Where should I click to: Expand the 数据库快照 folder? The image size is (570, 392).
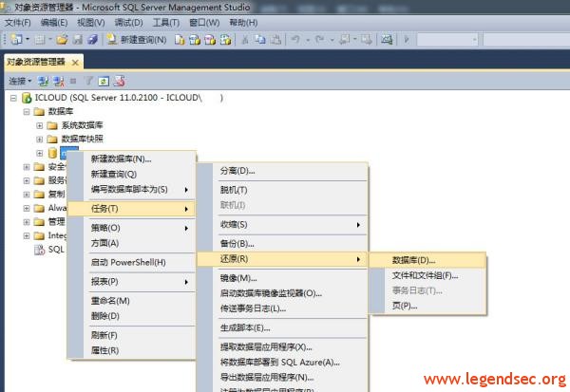pos(40,140)
